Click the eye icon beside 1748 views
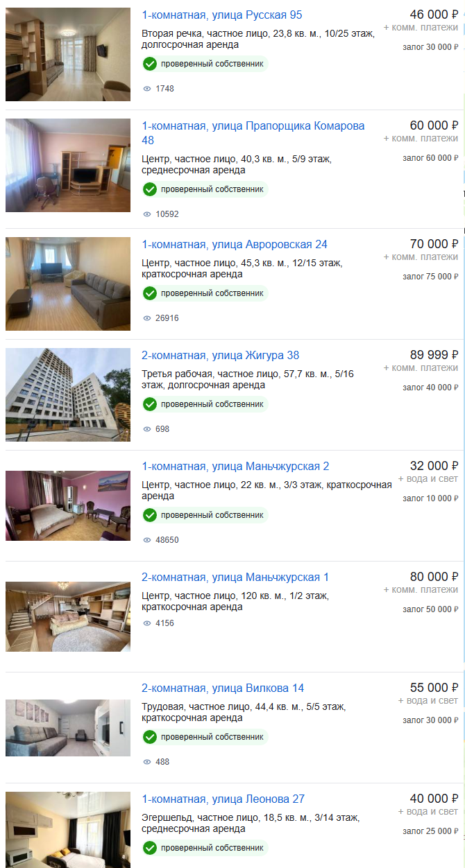The width and height of the screenshot is (465, 868). [146, 89]
